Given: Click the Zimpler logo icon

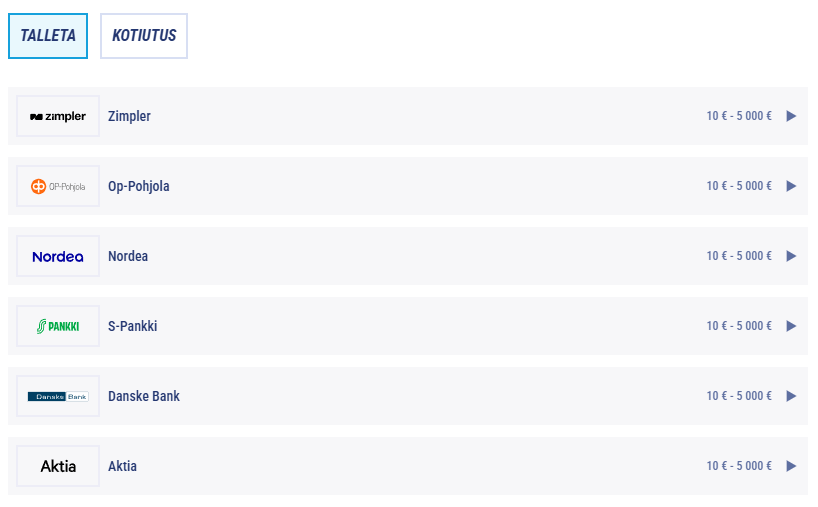Looking at the screenshot, I should tap(58, 116).
